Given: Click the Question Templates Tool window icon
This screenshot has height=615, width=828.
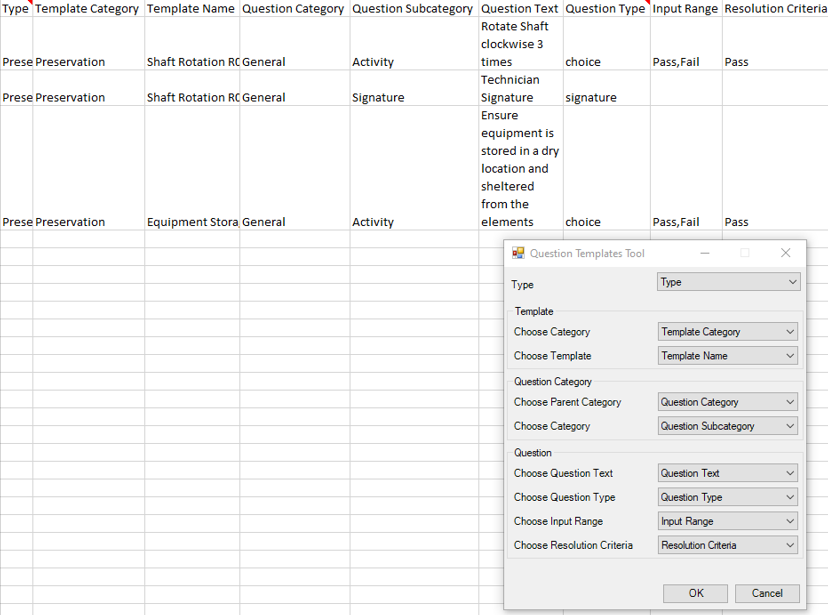Looking at the screenshot, I should (x=518, y=253).
